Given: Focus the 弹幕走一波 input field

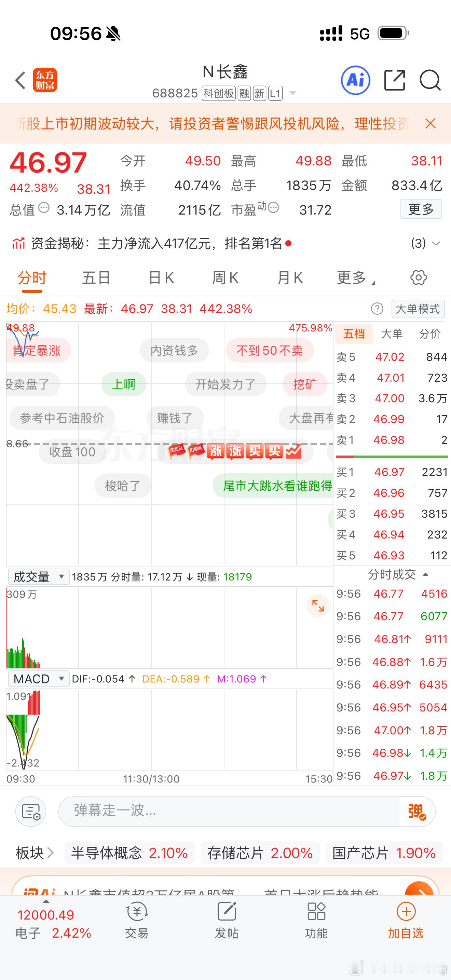Looking at the screenshot, I should point(228,811).
